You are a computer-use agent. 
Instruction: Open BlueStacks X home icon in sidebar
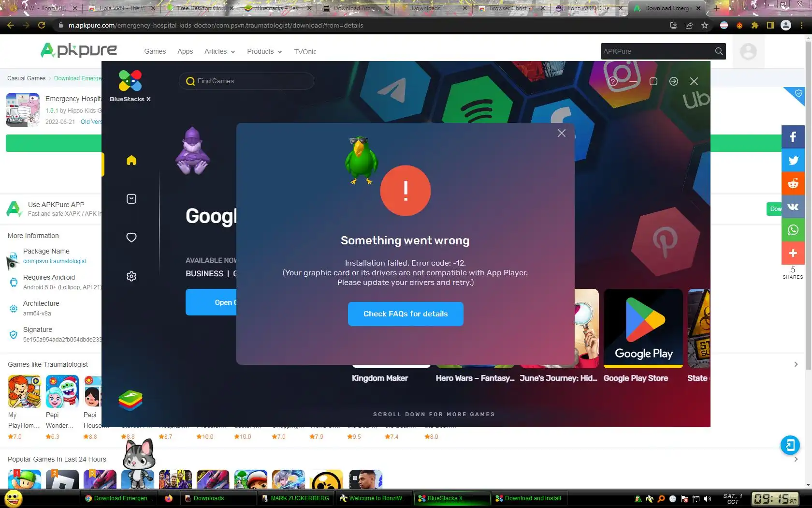[x=131, y=160]
